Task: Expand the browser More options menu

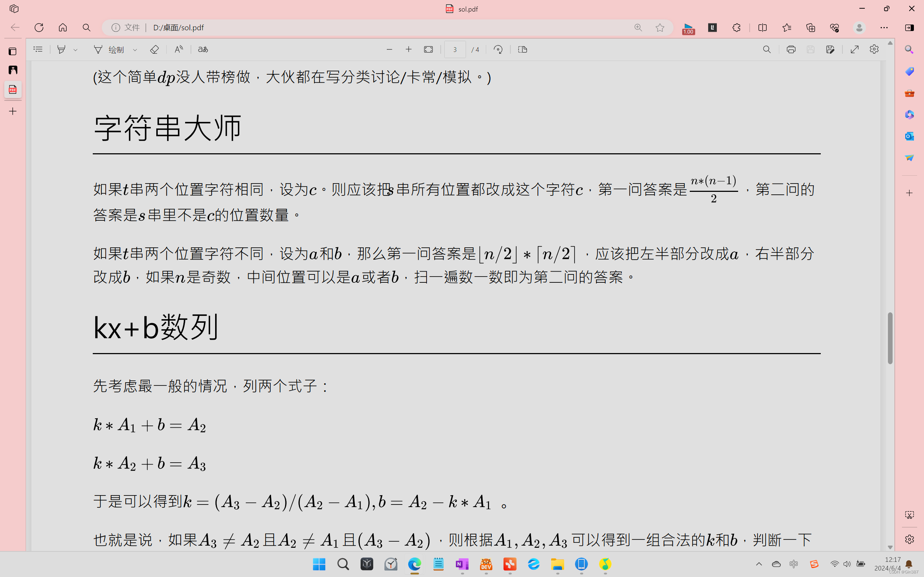Action: [885, 27]
